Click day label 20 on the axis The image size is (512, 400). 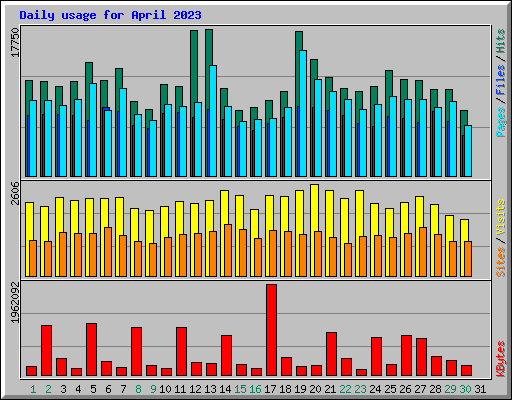pos(315,389)
